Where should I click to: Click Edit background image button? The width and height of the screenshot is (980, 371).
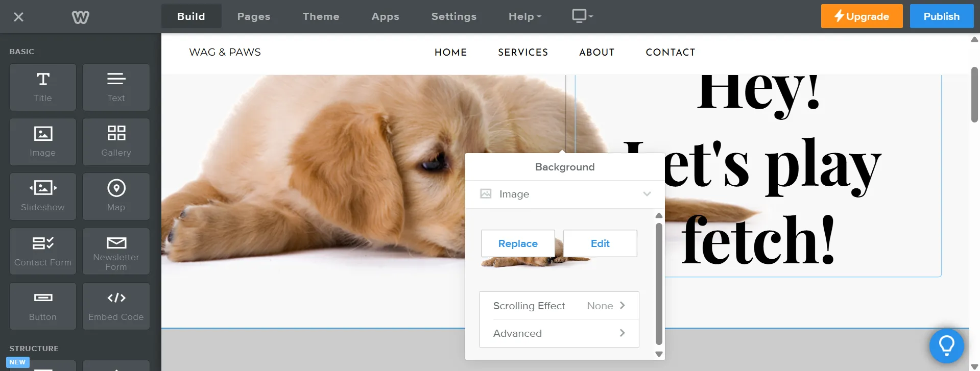[600, 243]
